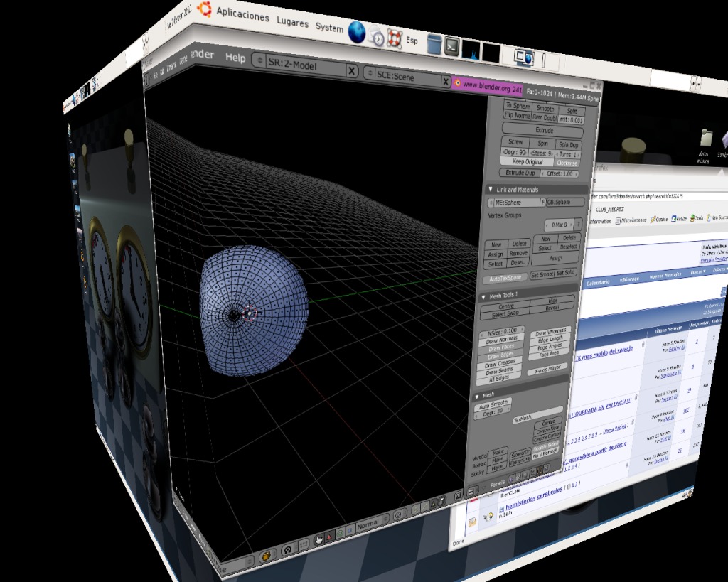
Task: Open the clock-and-mail launcher on the panel
Action: [x=377, y=36]
